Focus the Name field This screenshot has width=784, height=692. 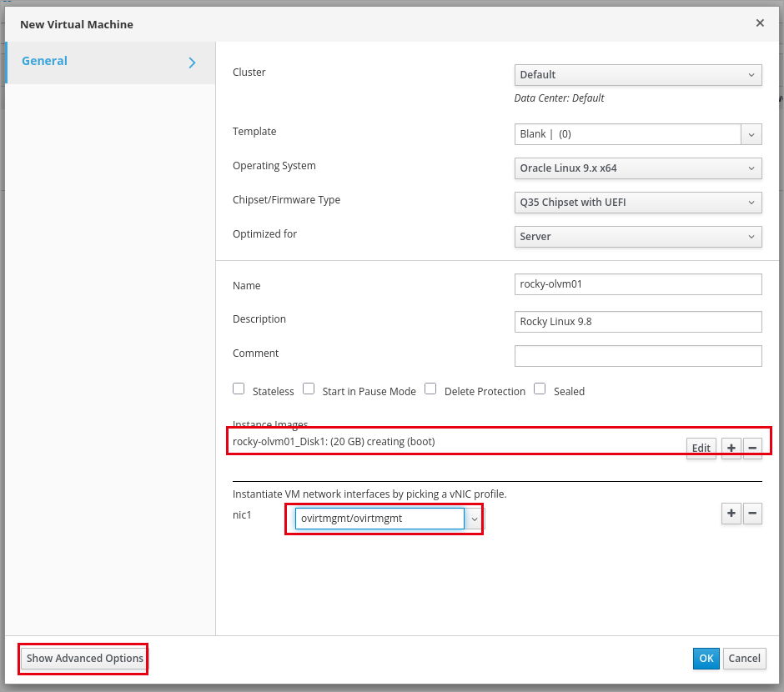point(638,284)
